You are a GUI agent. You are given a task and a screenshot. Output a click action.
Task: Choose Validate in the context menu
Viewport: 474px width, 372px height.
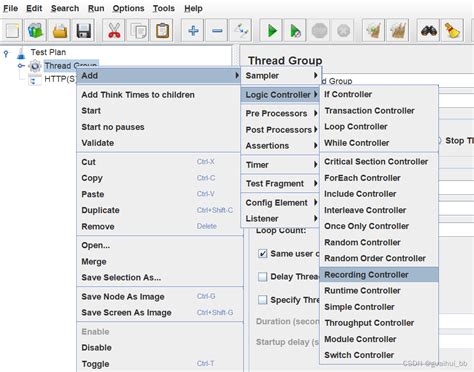click(98, 143)
